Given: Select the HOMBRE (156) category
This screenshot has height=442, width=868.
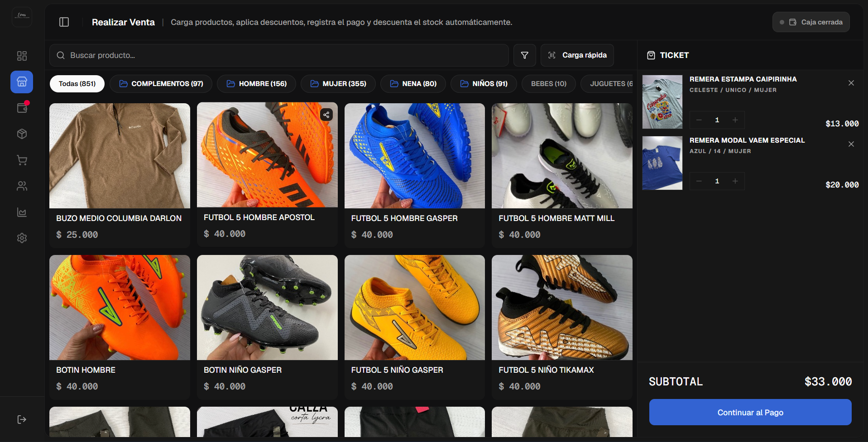Looking at the screenshot, I should click(256, 84).
